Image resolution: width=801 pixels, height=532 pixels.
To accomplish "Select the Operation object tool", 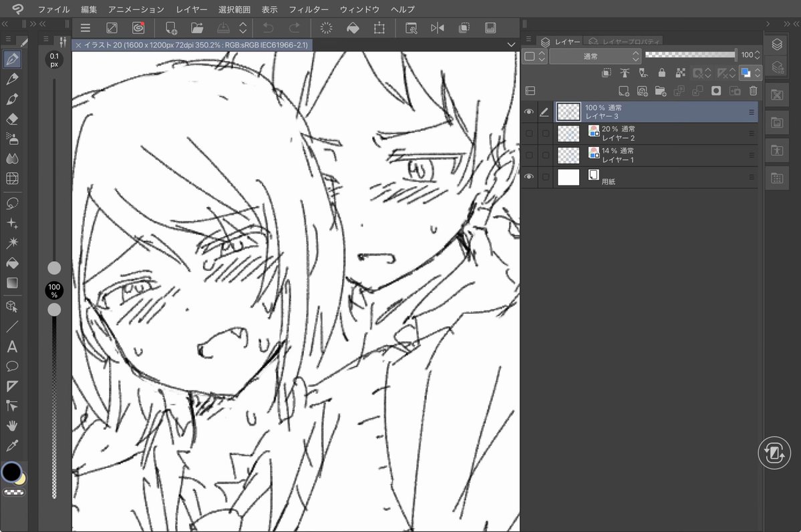I will click(12, 306).
